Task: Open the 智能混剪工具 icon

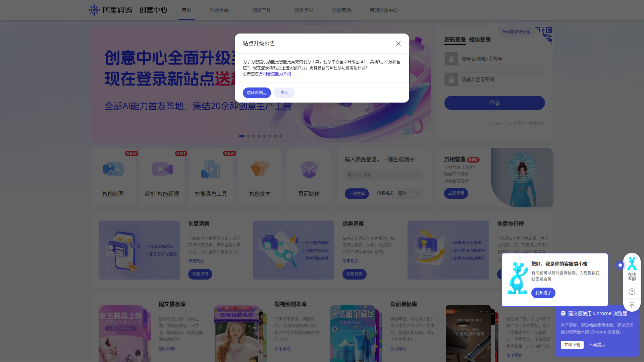Action: pyautogui.click(x=211, y=169)
